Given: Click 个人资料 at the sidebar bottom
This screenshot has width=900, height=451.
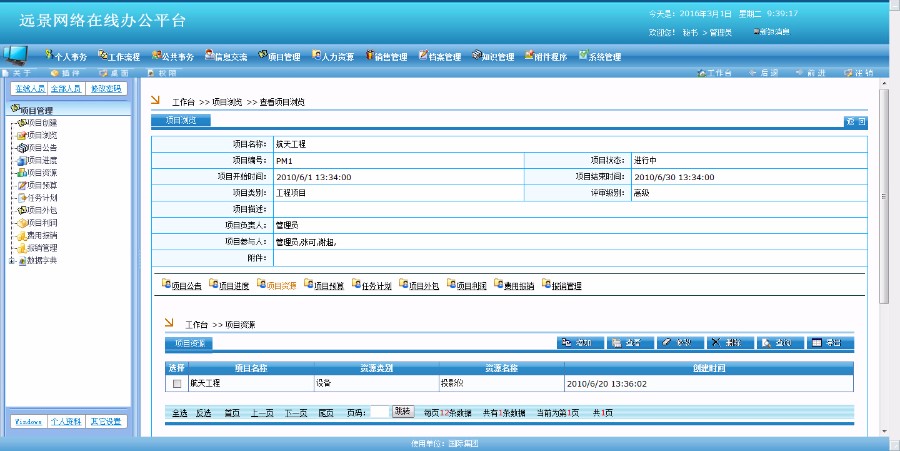Looking at the screenshot, I should point(66,422).
